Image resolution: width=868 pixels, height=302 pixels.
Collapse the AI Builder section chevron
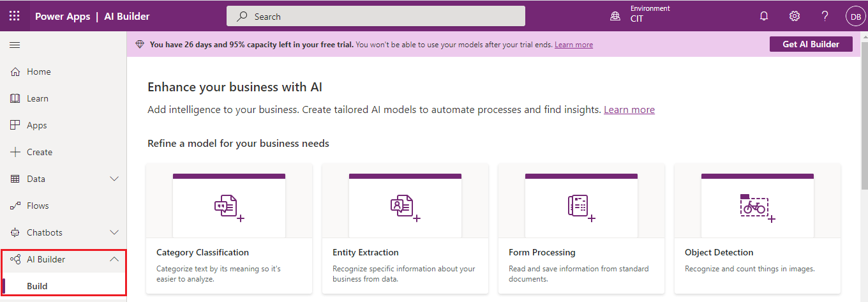coord(115,259)
